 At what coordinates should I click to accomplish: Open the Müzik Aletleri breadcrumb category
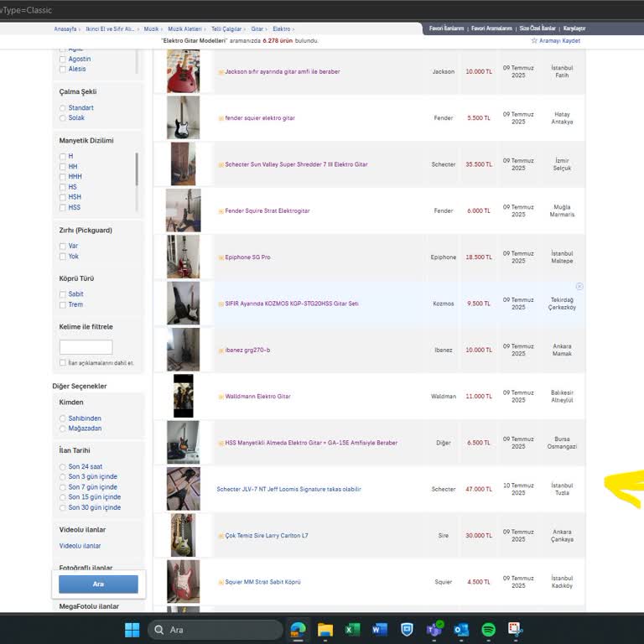click(184, 29)
